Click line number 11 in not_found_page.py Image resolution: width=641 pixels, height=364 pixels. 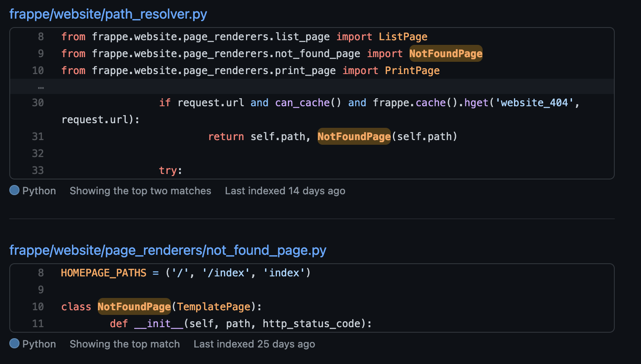click(x=37, y=323)
